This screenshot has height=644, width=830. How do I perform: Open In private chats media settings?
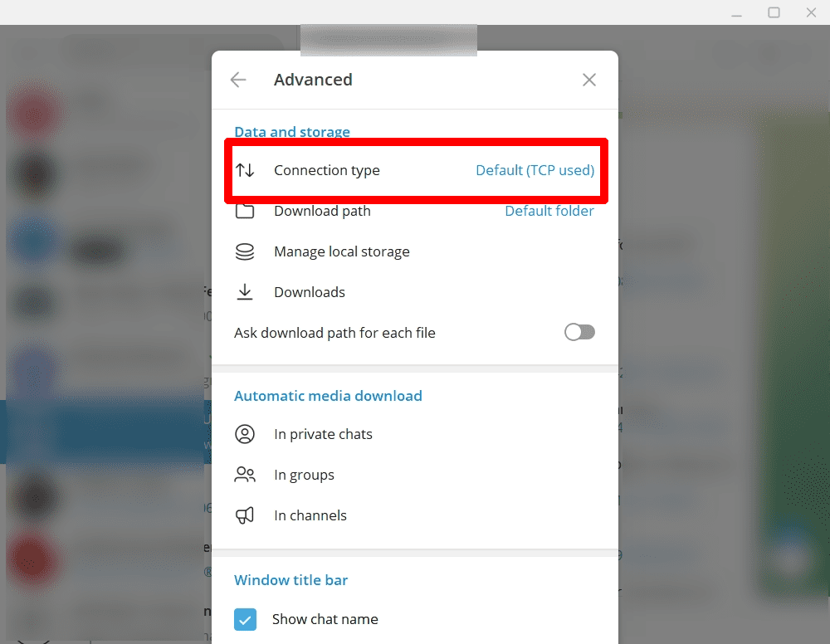(415, 434)
